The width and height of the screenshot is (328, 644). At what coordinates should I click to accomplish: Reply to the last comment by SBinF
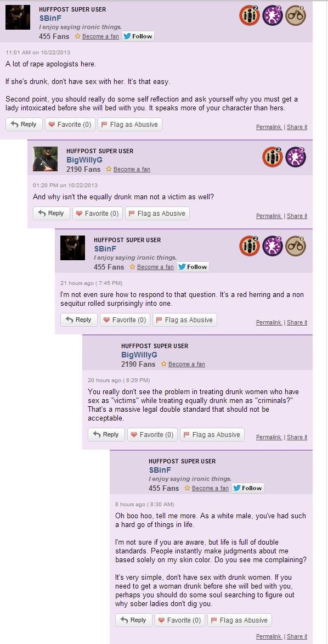click(x=134, y=620)
